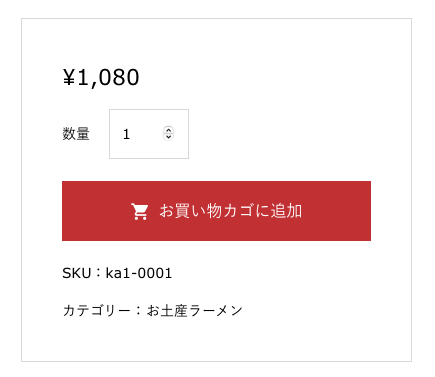Focus the 数量 quantity input field
Screen dimensions: 435x377
tap(149, 134)
